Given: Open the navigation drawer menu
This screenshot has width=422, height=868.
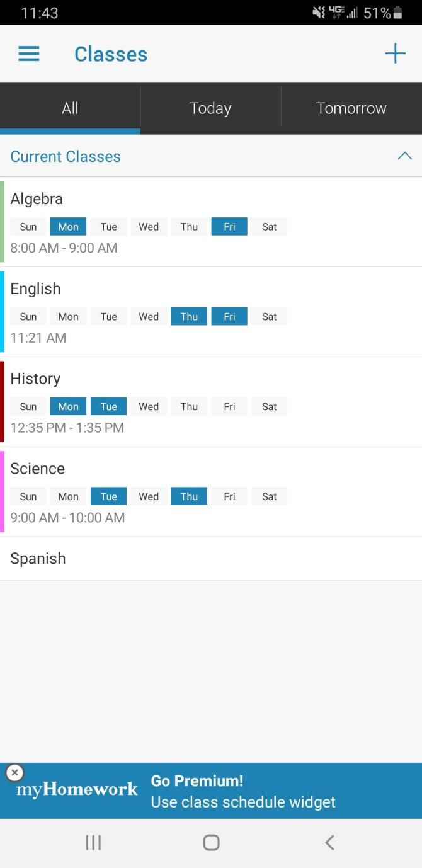Looking at the screenshot, I should [x=28, y=54].
